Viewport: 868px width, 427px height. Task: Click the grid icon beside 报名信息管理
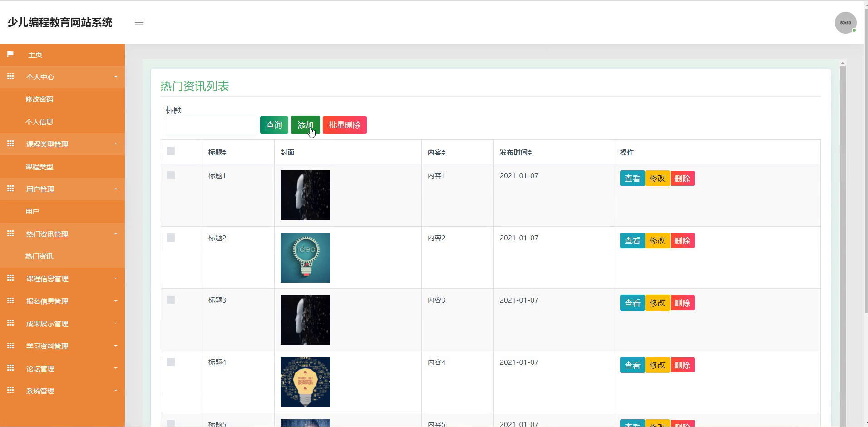[10, 301]
